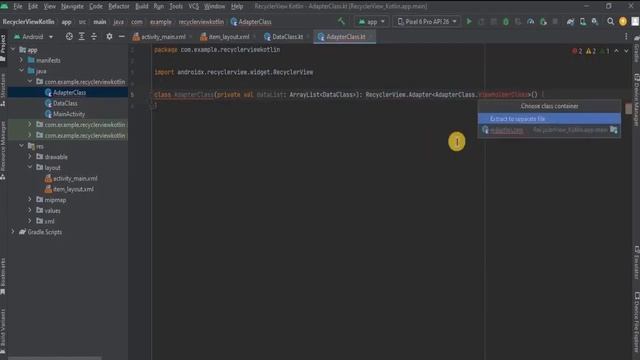Screen dimensions: 640x360
Task: Open the Build Variants tool window
Action: pos(3,331)
